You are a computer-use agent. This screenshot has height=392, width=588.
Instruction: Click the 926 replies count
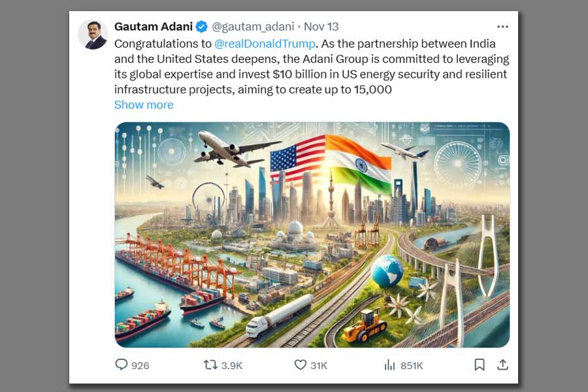coord(140,365)
